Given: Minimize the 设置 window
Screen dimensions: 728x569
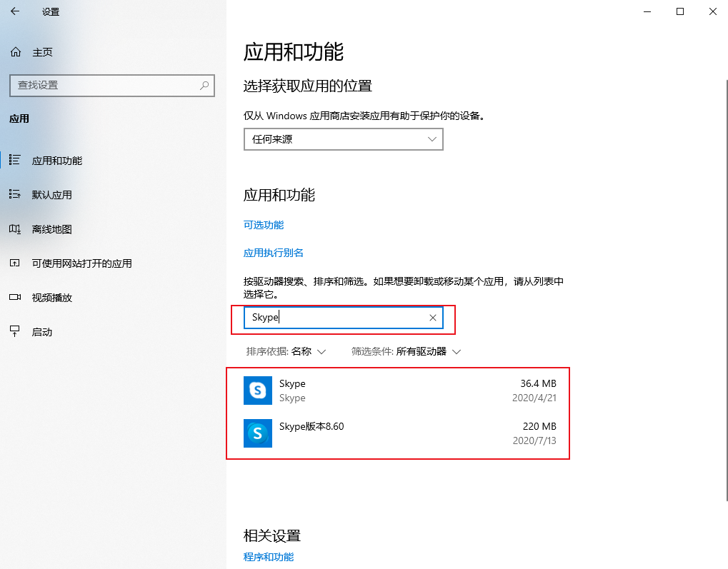Looking at the screenshot, I should pos(647,11).
